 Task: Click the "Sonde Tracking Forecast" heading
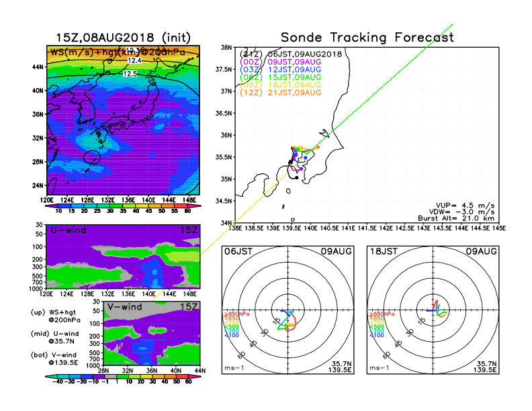(367, 38)
